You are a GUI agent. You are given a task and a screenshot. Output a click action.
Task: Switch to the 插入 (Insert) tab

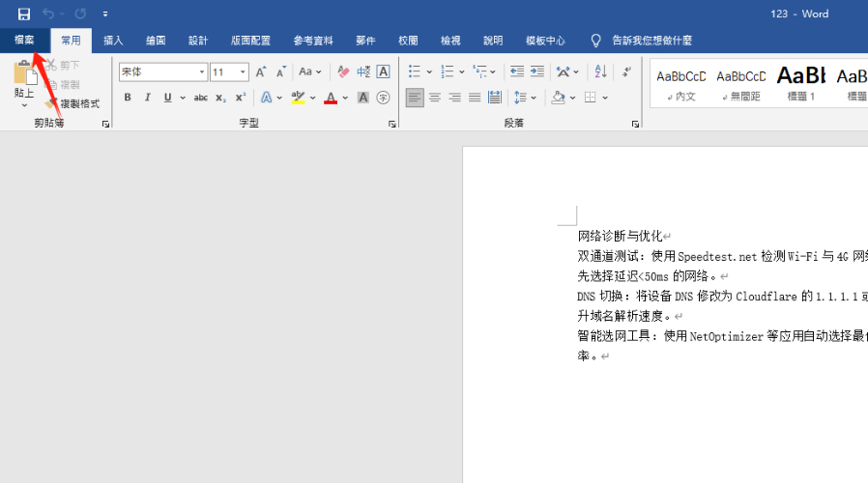coord(113,41)
